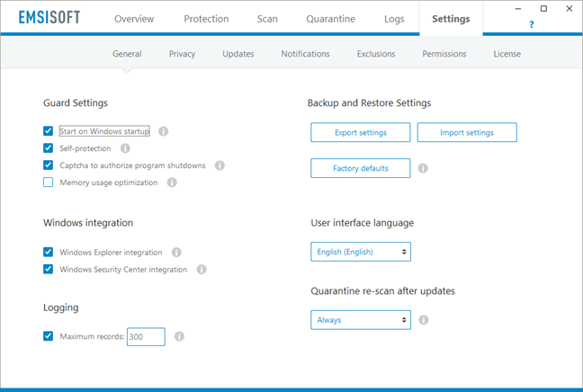Uncheck Captcha to authorize program shutdowns
This screenshot has height=392, width=583.
click(48, 165)
